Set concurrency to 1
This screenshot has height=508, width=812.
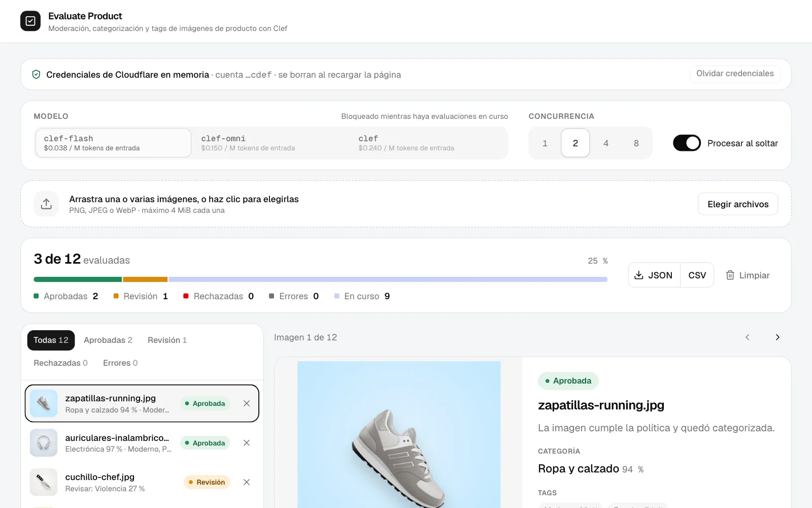tap(545, 143)
